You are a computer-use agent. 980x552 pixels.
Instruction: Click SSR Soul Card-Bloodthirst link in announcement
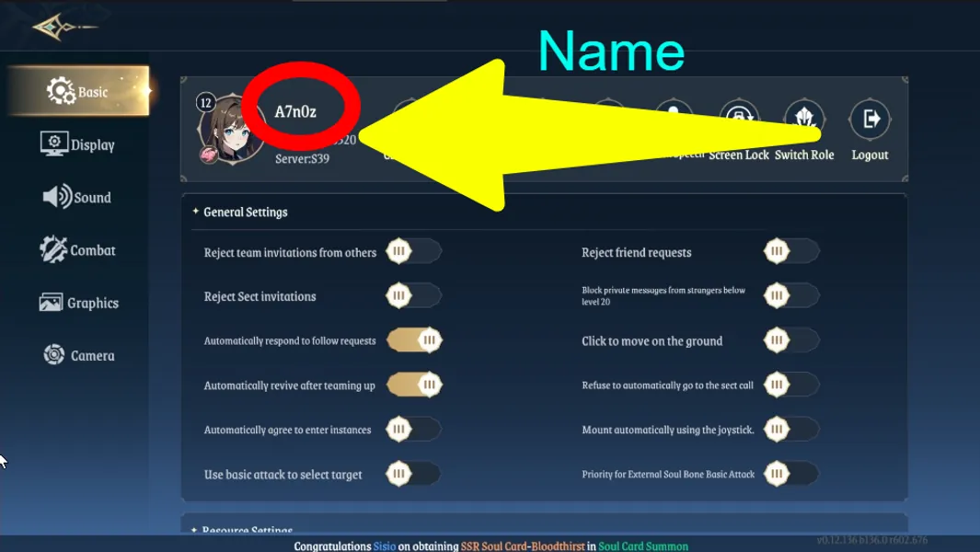click(x=523, y=546)
